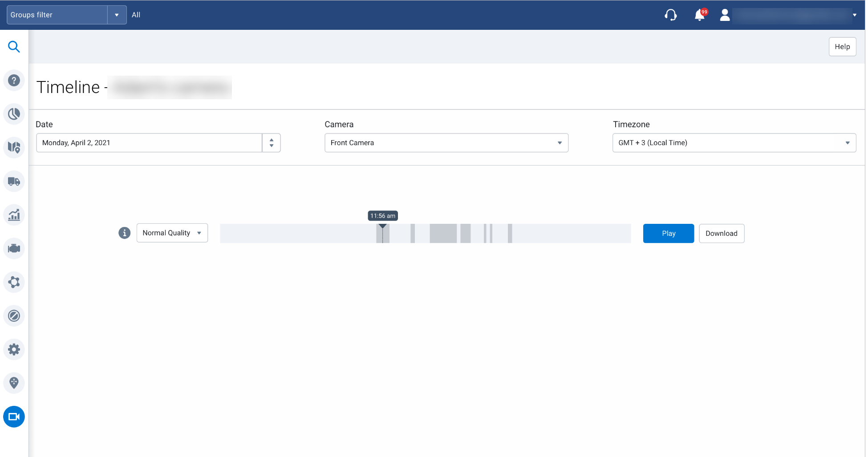Select the video camera sidebar icon

[x=14, y=417]
